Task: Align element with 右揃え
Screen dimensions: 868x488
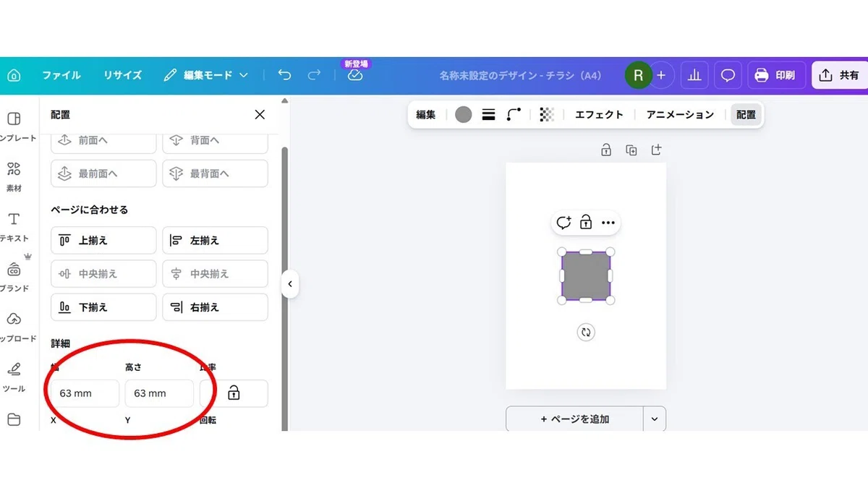Action: pyautogui.click(x=215, y=307)
